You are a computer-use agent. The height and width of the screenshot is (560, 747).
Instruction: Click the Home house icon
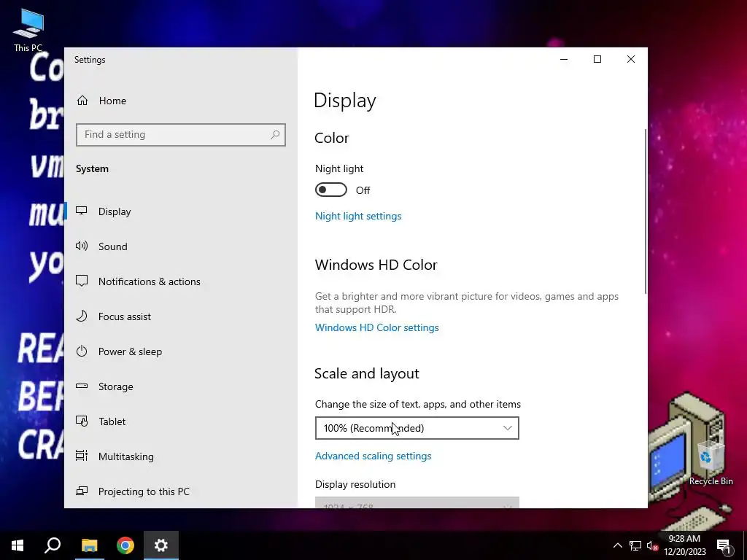(82, 101)
